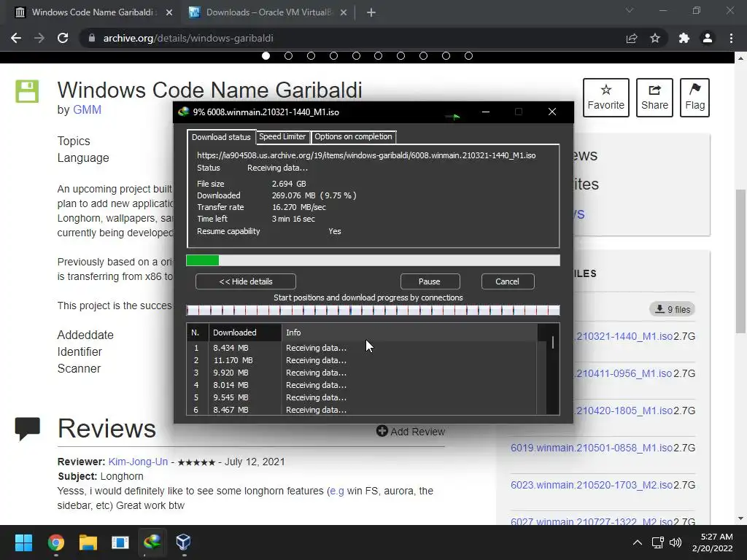
Task: Open the Options on completion tab
Action: tap(353, 136)
